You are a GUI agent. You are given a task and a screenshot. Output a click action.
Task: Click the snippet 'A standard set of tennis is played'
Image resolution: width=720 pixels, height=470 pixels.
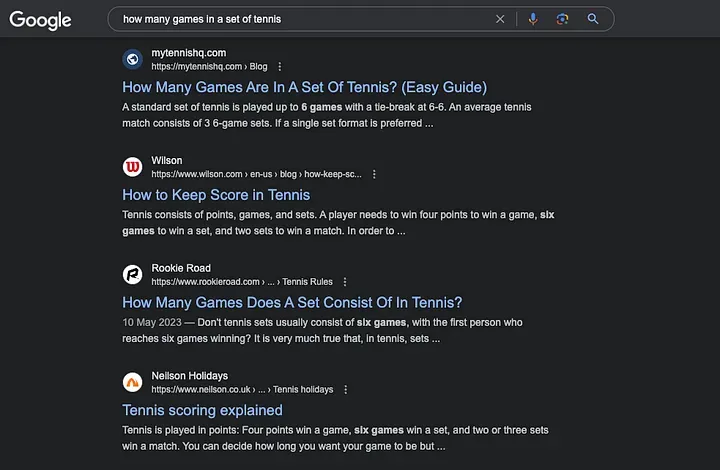[326, 115]
